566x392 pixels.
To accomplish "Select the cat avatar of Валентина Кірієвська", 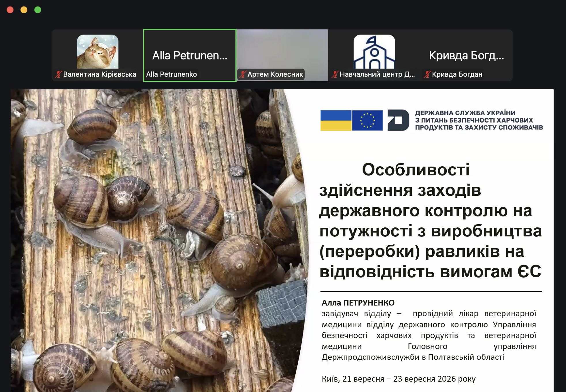I will point(98,52).
